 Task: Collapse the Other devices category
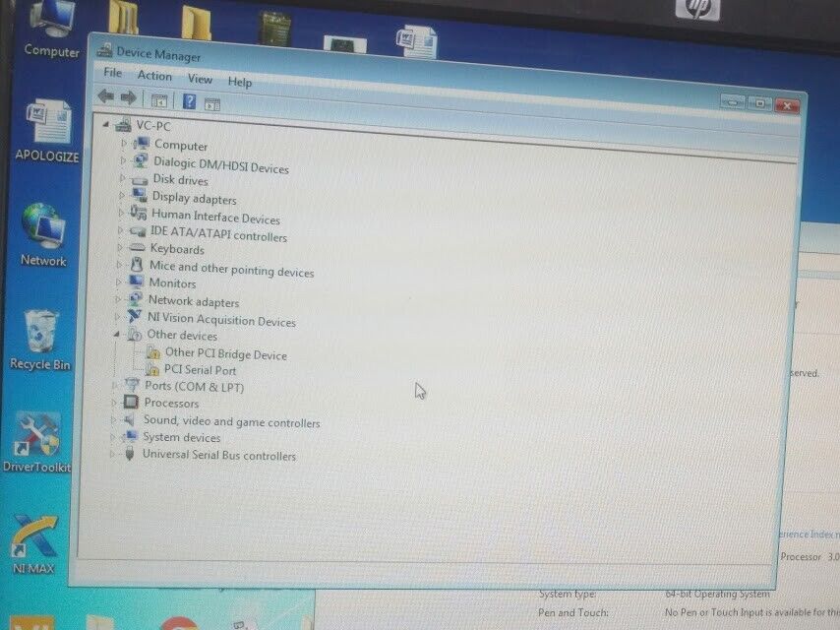coord(117,335)
